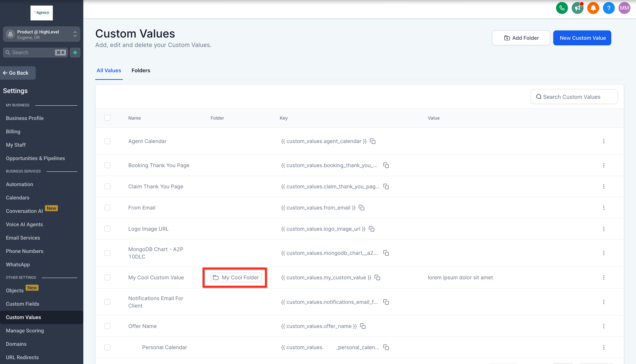This screenshot has width=636, height=364.
Task: Tick the My Cool Custom Value checkbox
Action: coord(107,277)
